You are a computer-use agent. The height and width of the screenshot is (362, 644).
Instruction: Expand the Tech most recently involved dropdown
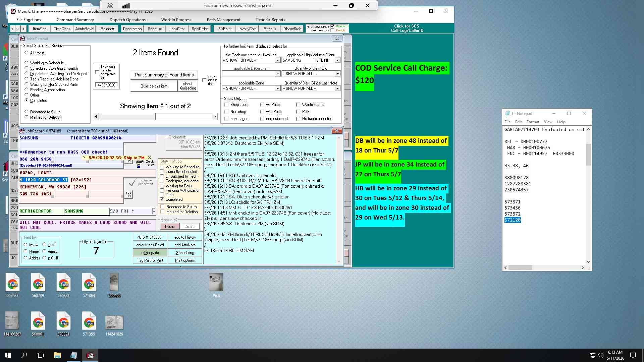click(x=278, y=60)
